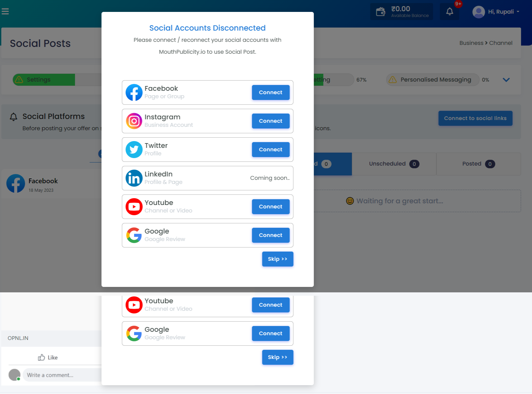The image size is (532, 394).
Task: Click the upper Skip >> button
Action: (278, 259)
